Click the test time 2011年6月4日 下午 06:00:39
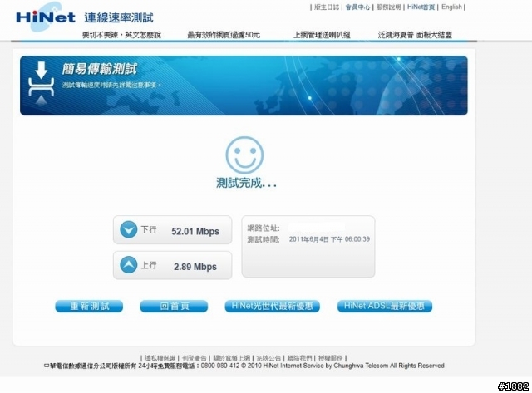532x393 pixels. [x=329, y=239]
